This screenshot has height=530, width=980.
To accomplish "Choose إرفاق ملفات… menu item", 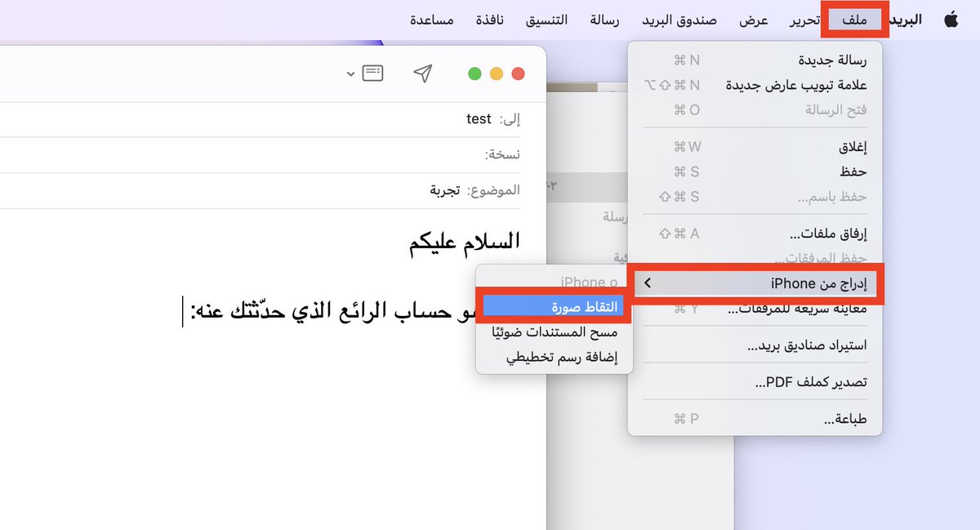I will click(755, 234).
